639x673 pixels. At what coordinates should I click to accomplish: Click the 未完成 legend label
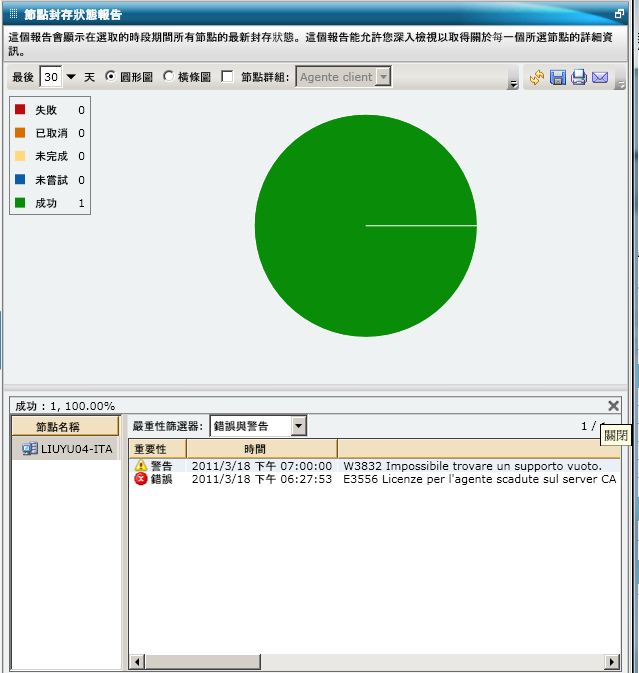pyautogui.click(x=51, y=156)
